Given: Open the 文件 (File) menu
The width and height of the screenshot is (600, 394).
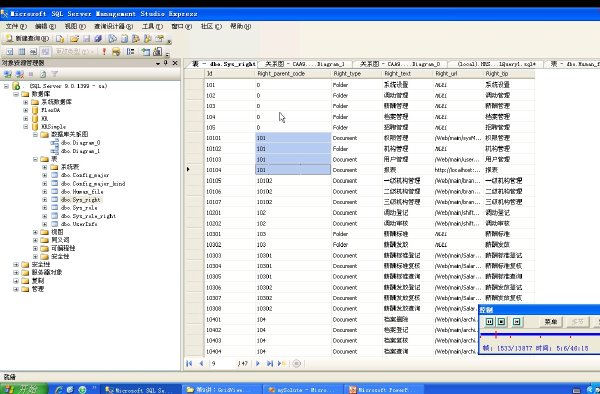Looking at the screenshot, I should (16, 26).
